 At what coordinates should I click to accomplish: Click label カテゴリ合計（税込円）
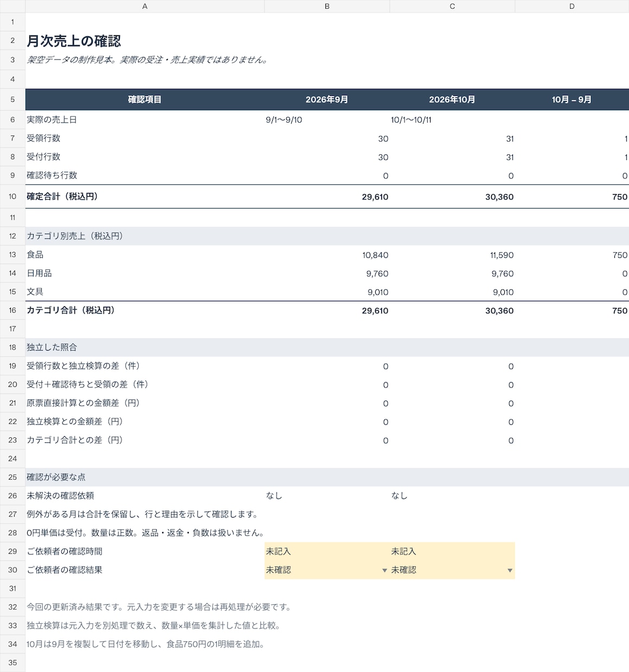pyautogui.click(x=72, y=310)
